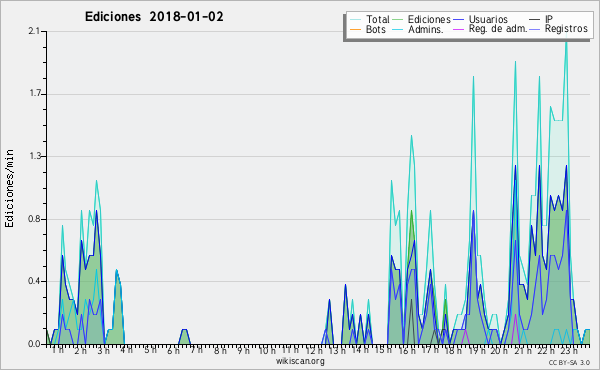Screen dimensions: 600x370
Task: Click the '1 h' x-axis label
Action: tap(58, 350)
